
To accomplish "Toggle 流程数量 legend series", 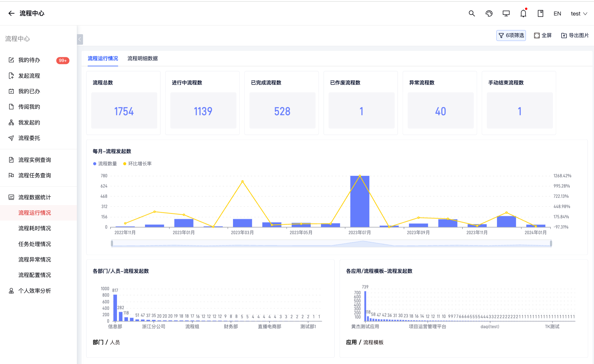I will tap(105, 164).
